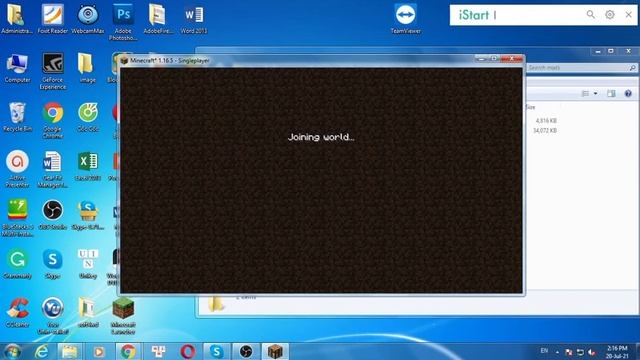Open iStart settings gear icon

pos(609,15)
